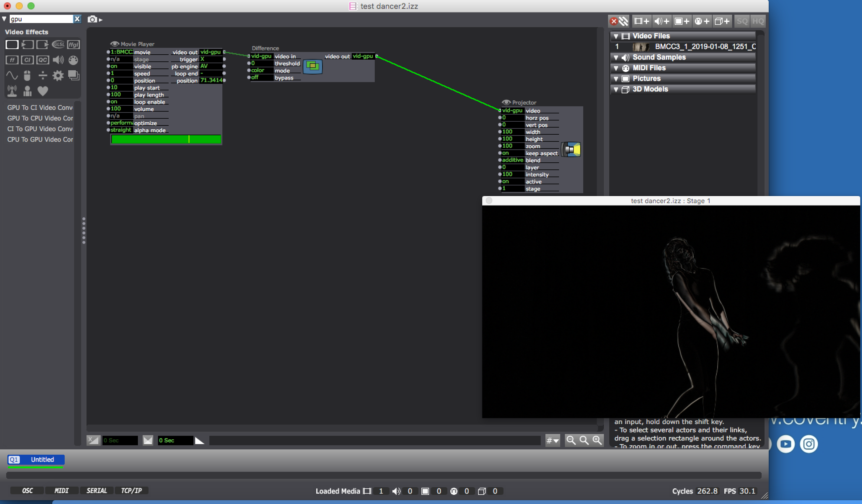
Task: Add a video file with the film-plus icon
Action: click(x=641, y=21)
